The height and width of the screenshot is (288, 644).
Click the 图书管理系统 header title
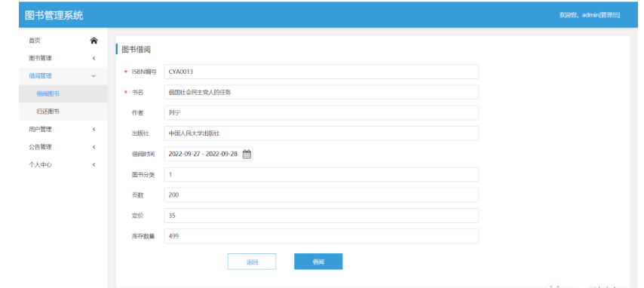54,15
